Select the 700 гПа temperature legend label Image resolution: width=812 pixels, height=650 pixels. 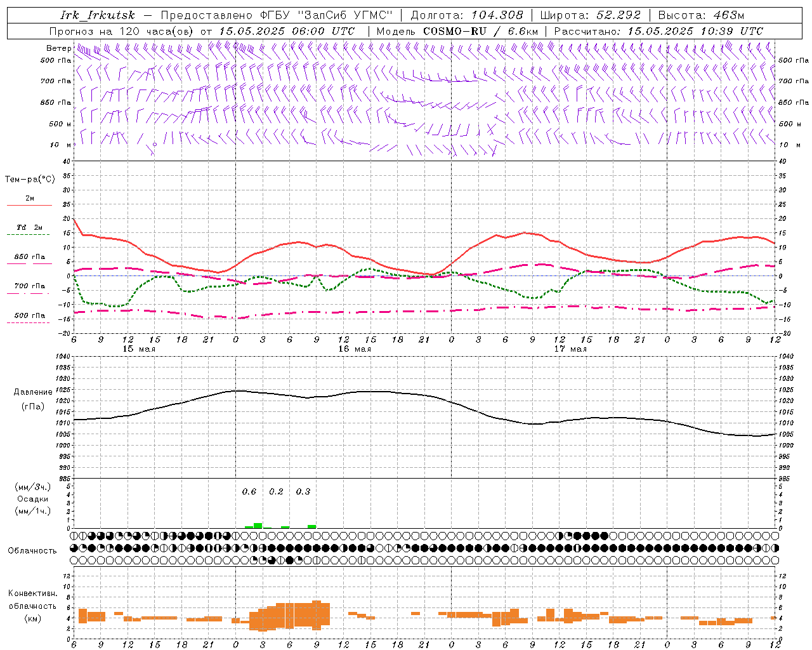pyautogui.click(x=29, y=286)
